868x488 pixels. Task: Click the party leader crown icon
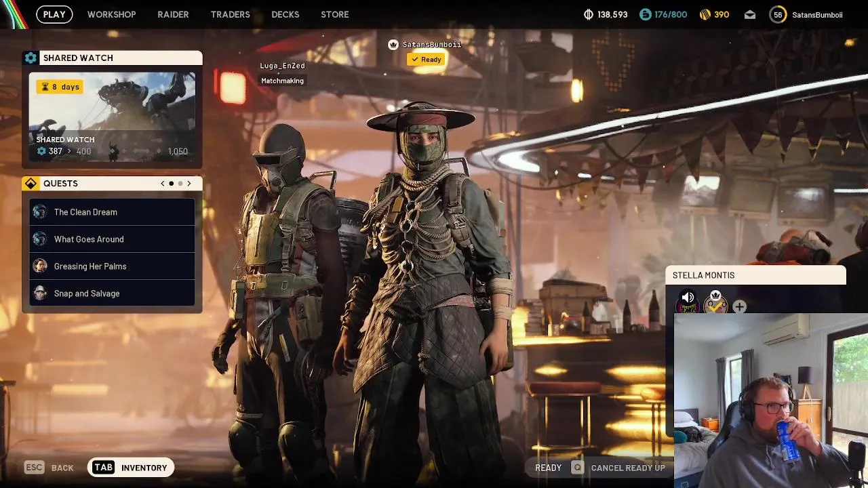[393, 45]
